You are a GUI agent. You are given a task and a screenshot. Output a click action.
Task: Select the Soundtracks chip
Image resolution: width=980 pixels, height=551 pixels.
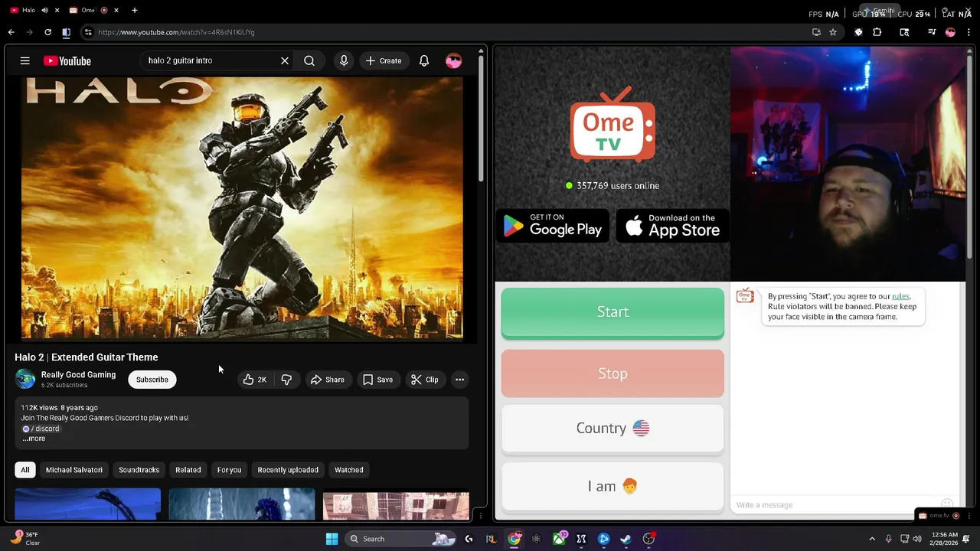[x=139, y=470]
